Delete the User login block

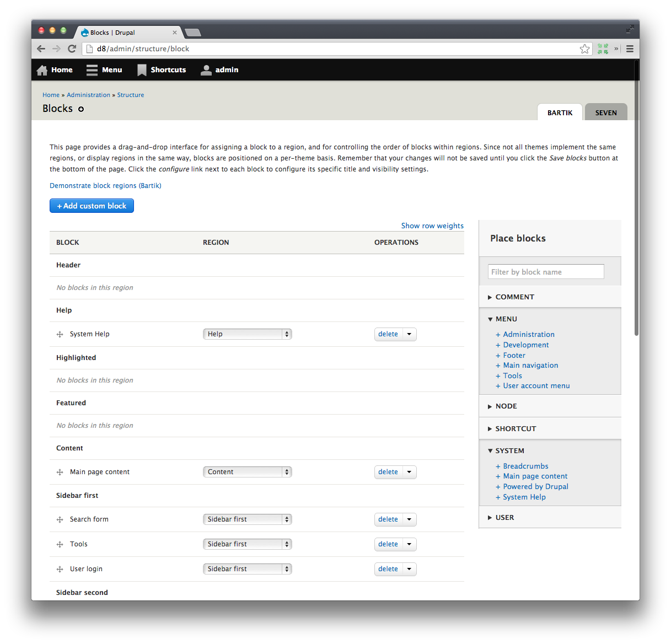click(388, 569)
